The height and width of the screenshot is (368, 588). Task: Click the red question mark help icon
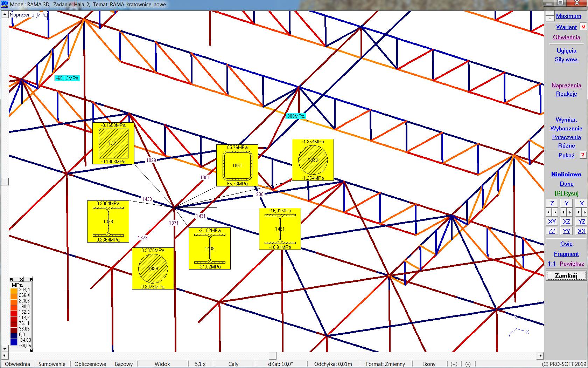(x=583, y=155)
